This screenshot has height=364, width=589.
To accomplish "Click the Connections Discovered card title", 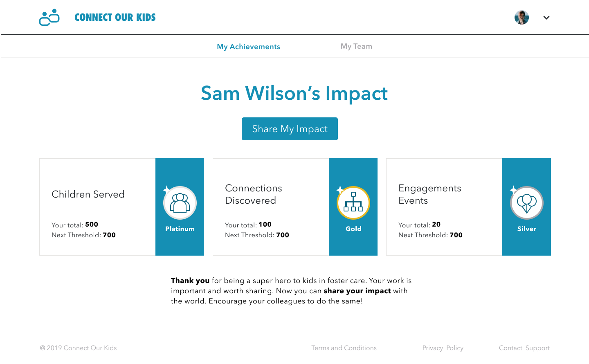I will click(254, 194).
